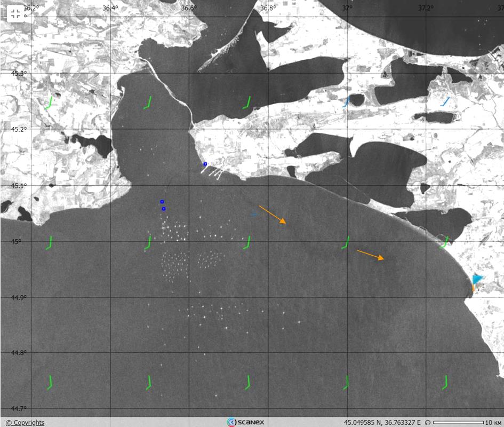504x427 pixels.
Task: Select the lower blue square marker below it
Action: pos(164,209)
